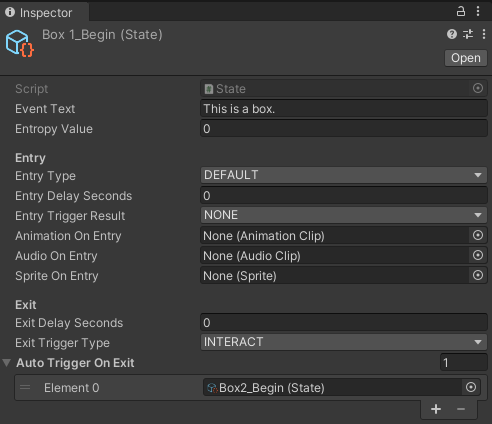Screen dimensions: 492x424
Task: Click the Script object picker circle
Action: [x=478, y=88]
